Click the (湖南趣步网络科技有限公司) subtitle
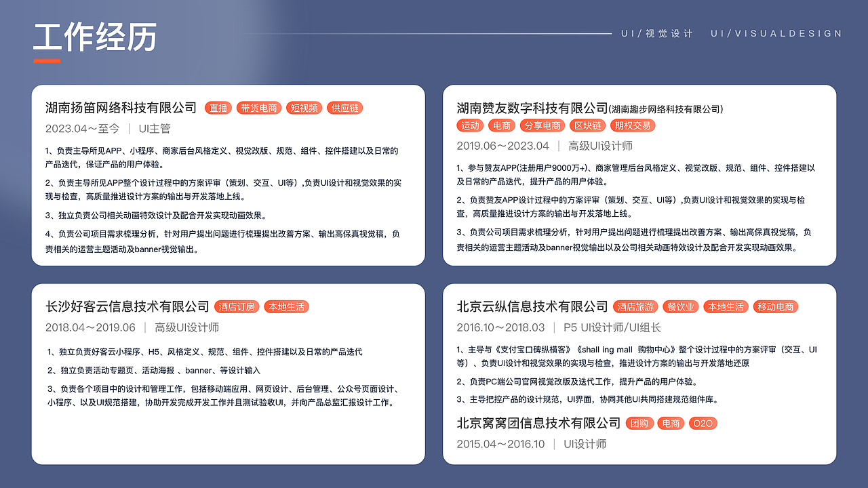Viewport: 868px width, 488px height. (666, 109)
